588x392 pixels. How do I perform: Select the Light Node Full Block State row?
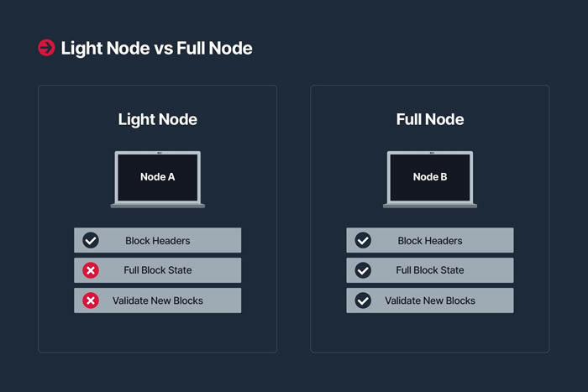[158, 270]
